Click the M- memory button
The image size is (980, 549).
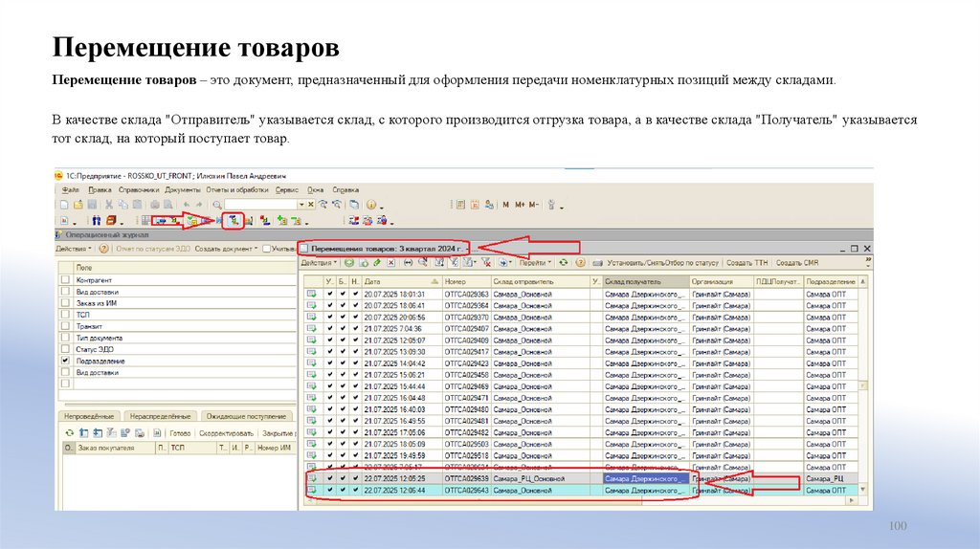pyautogui.click(x=534, y=205)
